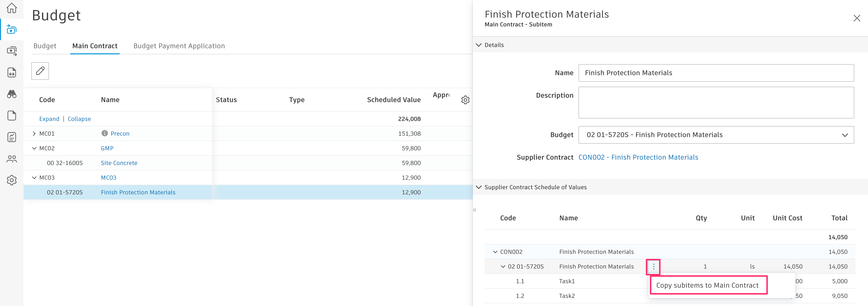Open the sidebar settings gear icon
This screenshot has width=868, height=306.
click(12, 180)
